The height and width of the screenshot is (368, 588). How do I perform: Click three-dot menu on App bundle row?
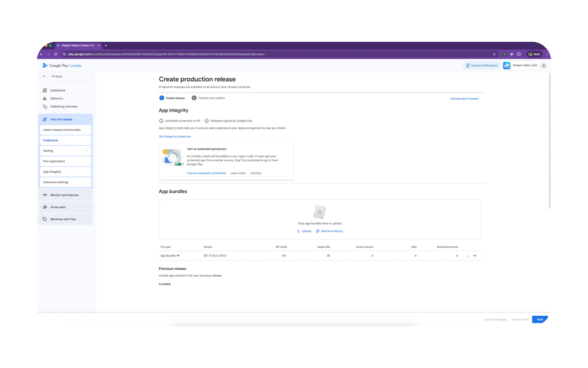tap(467, 256)
